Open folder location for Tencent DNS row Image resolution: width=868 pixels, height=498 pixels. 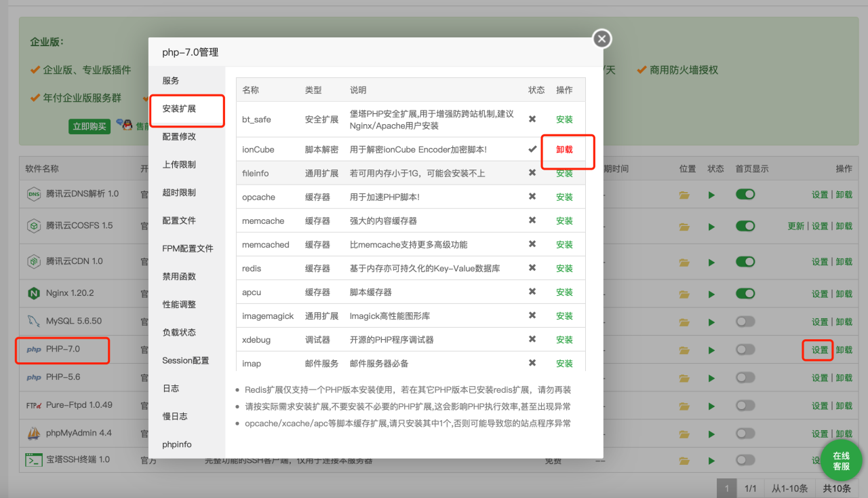(684, 195)
